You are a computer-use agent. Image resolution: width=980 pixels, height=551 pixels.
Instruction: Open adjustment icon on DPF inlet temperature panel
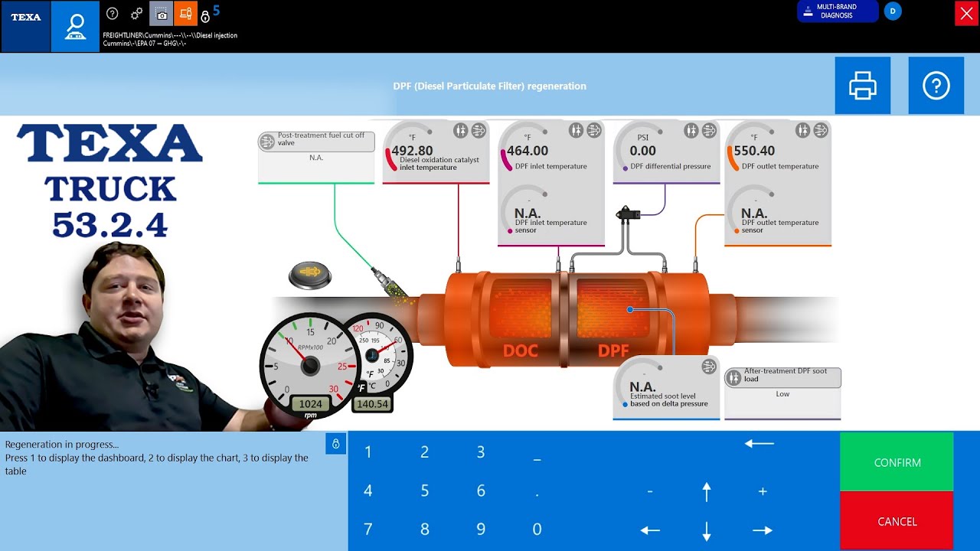[x=577, y=131]
